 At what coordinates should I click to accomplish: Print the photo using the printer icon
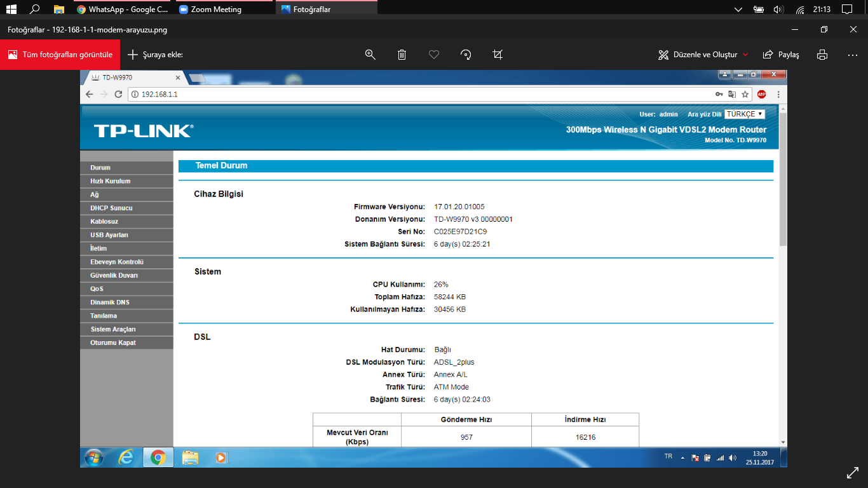[822, 55]
